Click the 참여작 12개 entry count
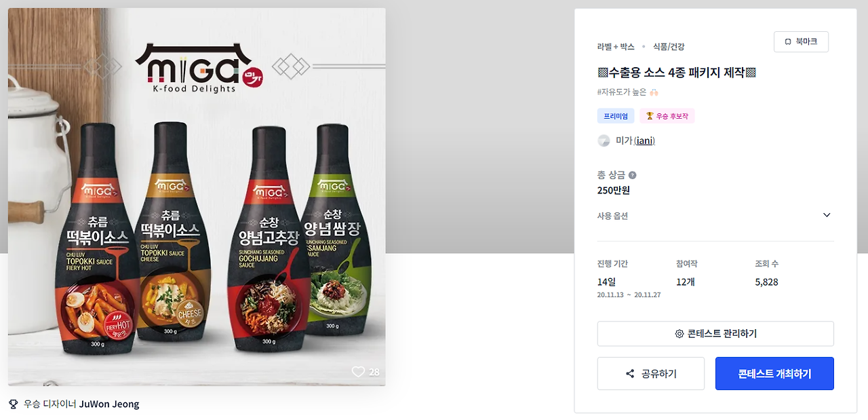The height and width of the screenshot is (420, 868). point(687,282)
